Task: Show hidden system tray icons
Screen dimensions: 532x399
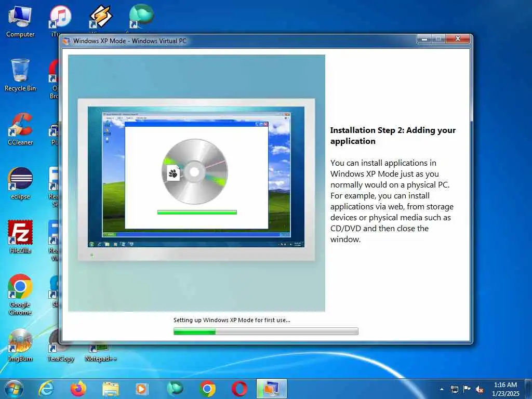Action: point(442,389)
